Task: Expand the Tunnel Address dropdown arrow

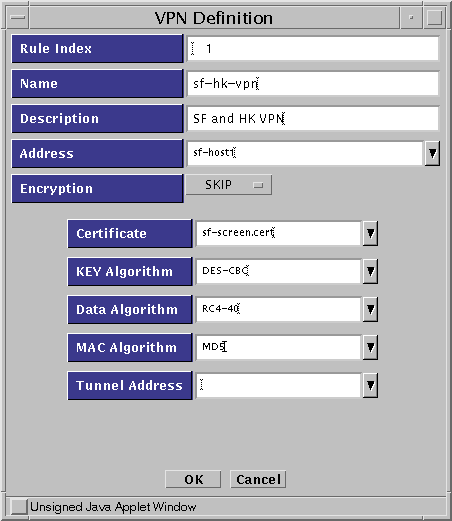Action: [x=370, y=385]
